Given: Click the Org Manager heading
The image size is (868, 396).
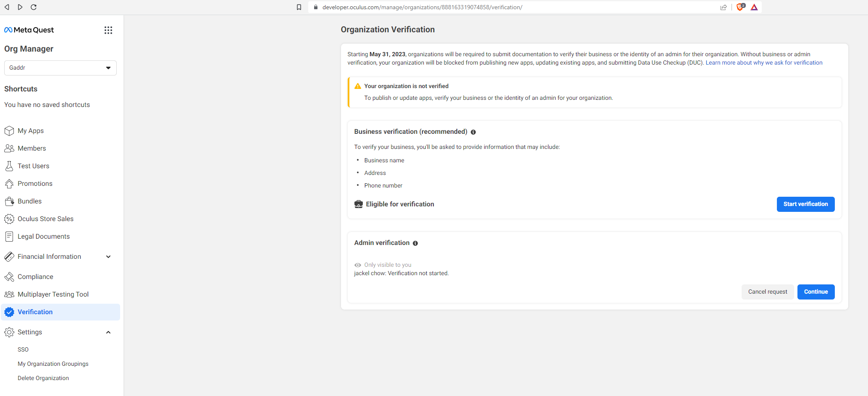Looking at the screenshot, I should pyautogui.click(x=29, y=49).
